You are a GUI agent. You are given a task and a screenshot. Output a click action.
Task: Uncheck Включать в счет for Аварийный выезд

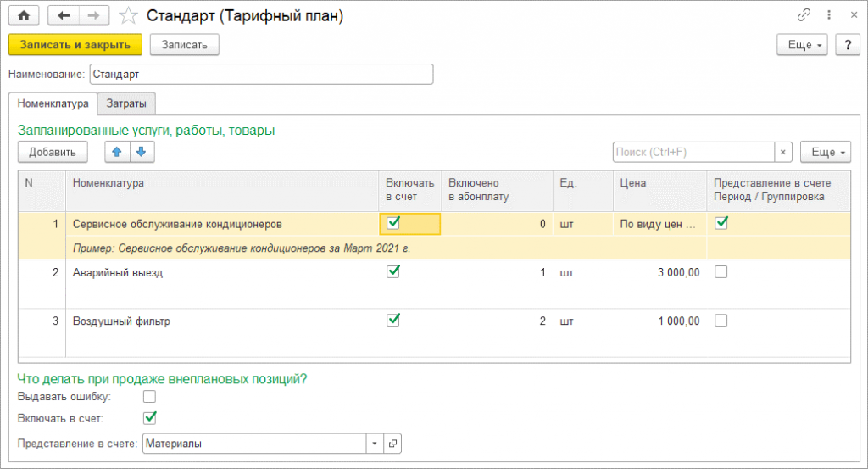(392, 272)
